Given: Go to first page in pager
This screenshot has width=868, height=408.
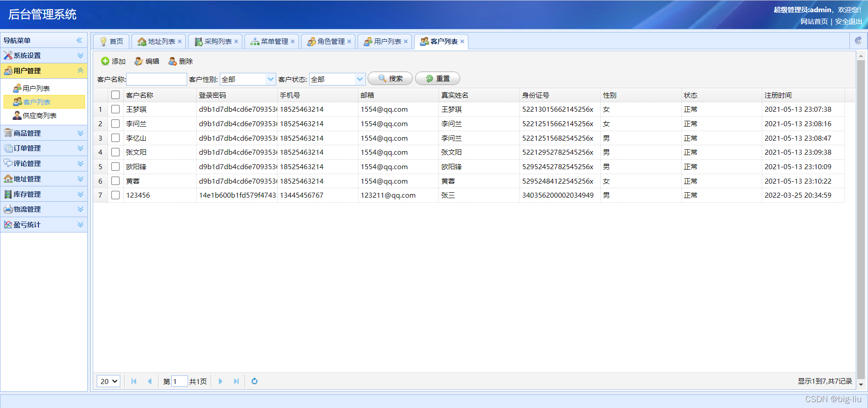Looking at the screenshot, I should [x=134, y=381].
